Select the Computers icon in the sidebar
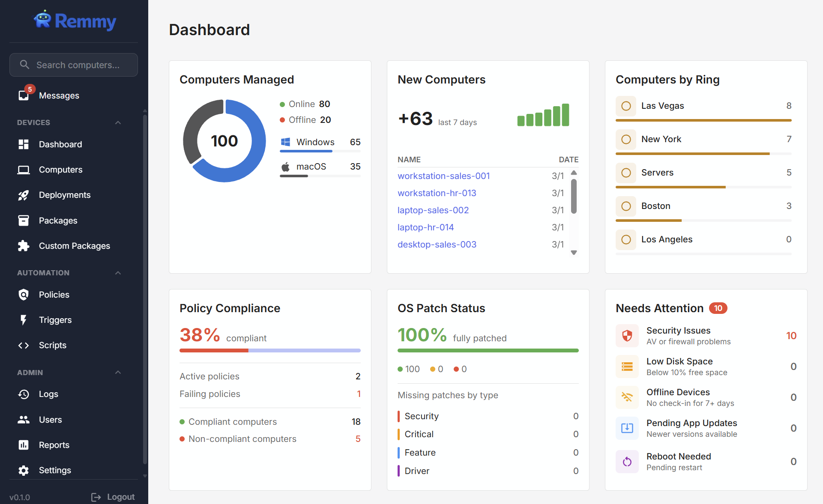 [x=24, y=170]
